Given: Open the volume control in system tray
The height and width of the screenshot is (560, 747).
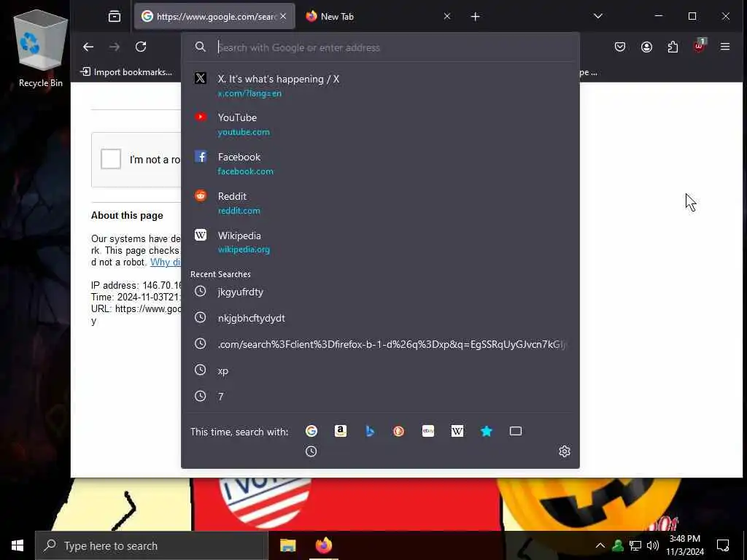Looking at the screenshot, I should click(653, 545).
